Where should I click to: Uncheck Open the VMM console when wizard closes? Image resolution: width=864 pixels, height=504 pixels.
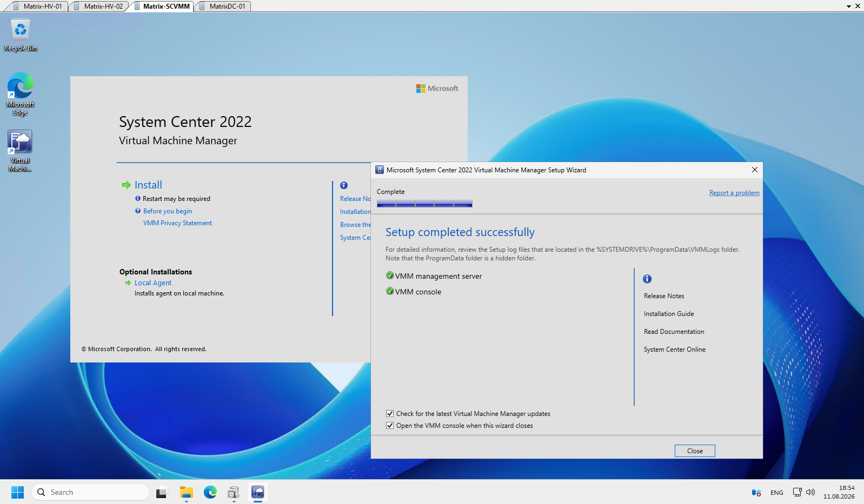tap(390, 426)
